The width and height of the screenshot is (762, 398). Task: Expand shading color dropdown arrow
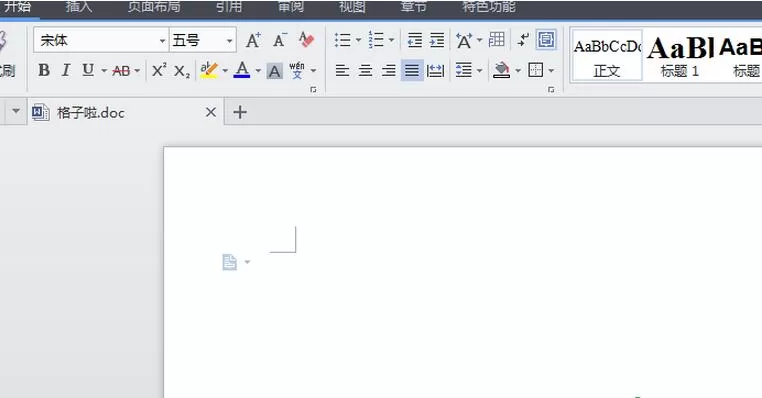coord(518,71)
